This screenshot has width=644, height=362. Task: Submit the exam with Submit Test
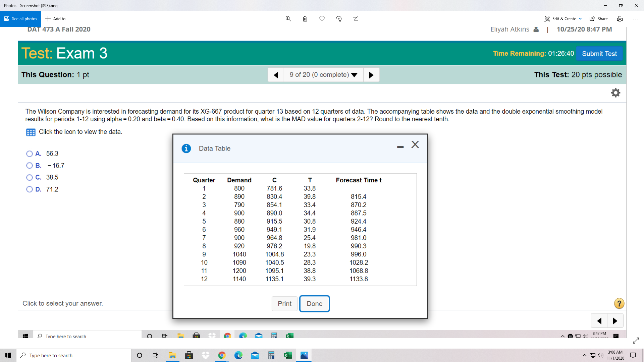[x=599, y=54]
